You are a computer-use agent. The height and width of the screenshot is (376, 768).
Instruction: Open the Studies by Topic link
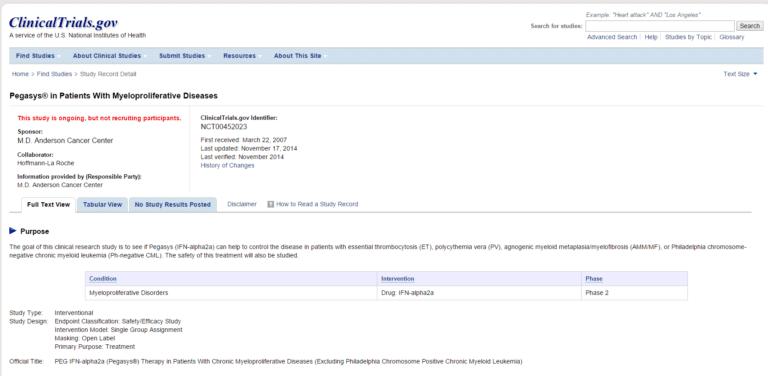click(x=689, y=37)
